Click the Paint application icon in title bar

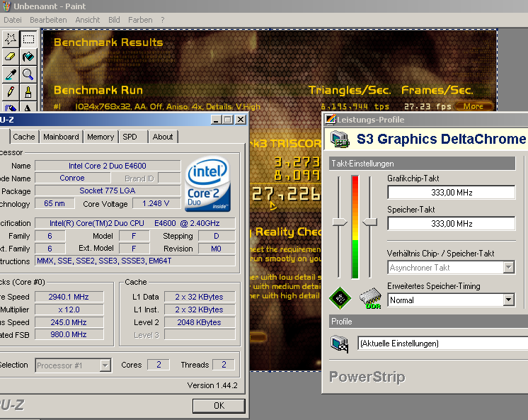point(7,6)
